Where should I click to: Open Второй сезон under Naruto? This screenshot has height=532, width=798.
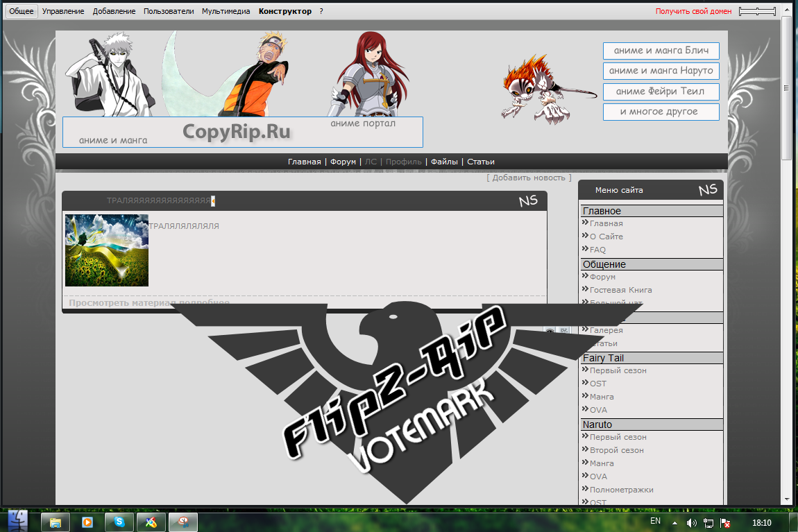[x=617, y=450]
